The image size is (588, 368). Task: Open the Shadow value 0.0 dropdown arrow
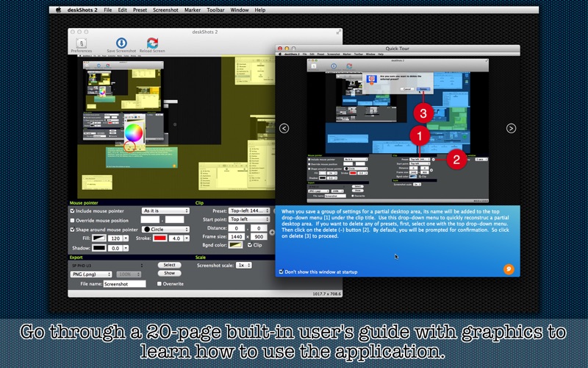(126, 248)
